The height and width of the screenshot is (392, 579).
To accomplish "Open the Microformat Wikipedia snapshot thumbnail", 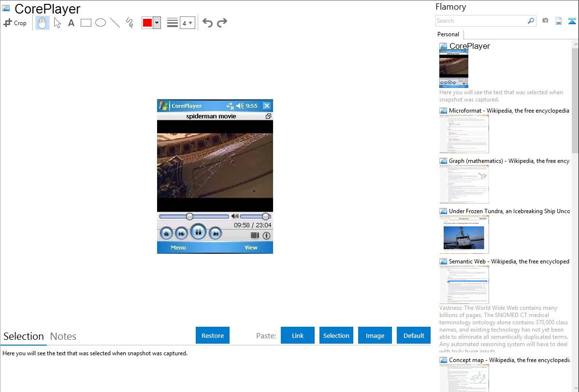I will pos(464,134).
